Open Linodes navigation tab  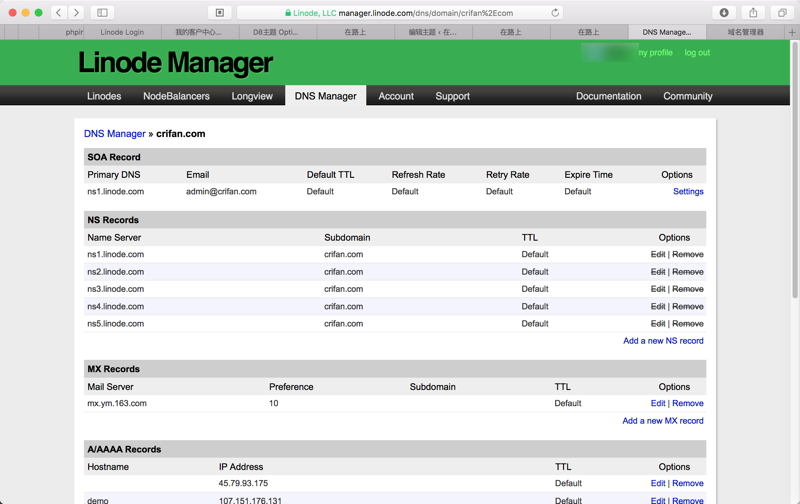point(104,96)
